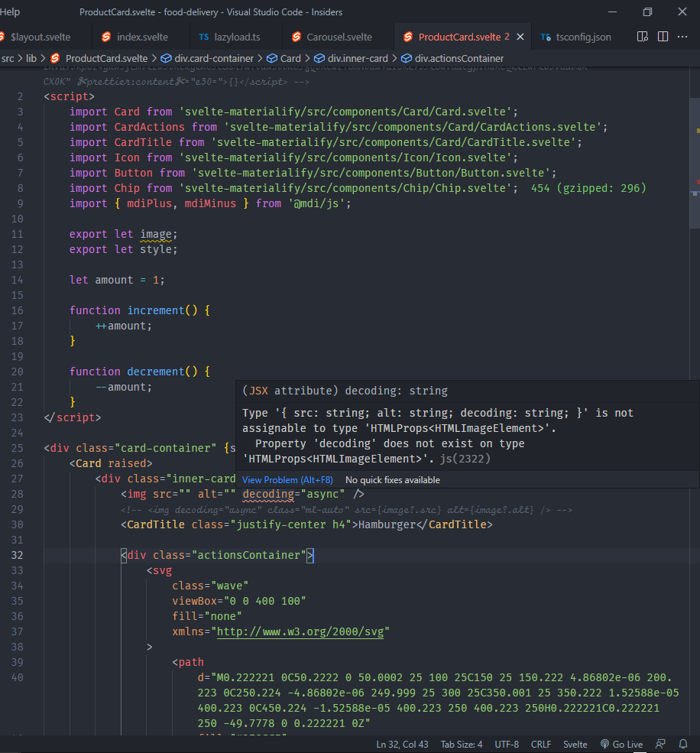
Task: Open the Help menu
Action: click(10, 12)
